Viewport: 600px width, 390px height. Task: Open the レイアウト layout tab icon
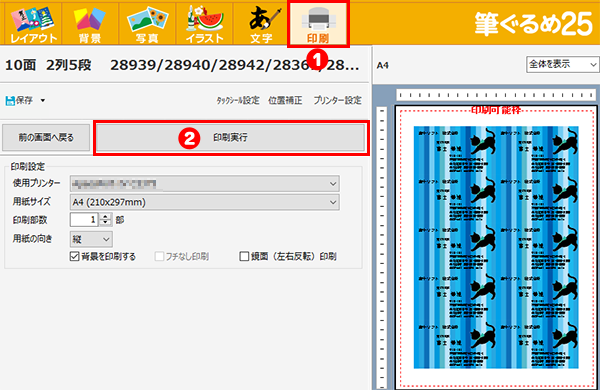click(x=33, y=24)
